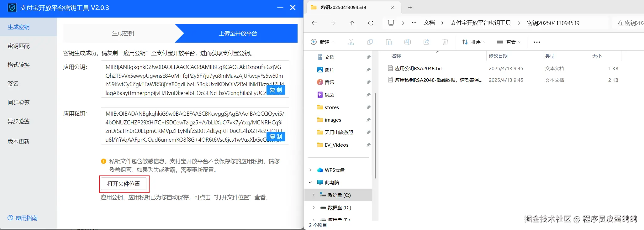The height and width of the screenshot is (230, 644).
Task: Switch to the 上传至开放平台 step tab
Action: point(238,33)
